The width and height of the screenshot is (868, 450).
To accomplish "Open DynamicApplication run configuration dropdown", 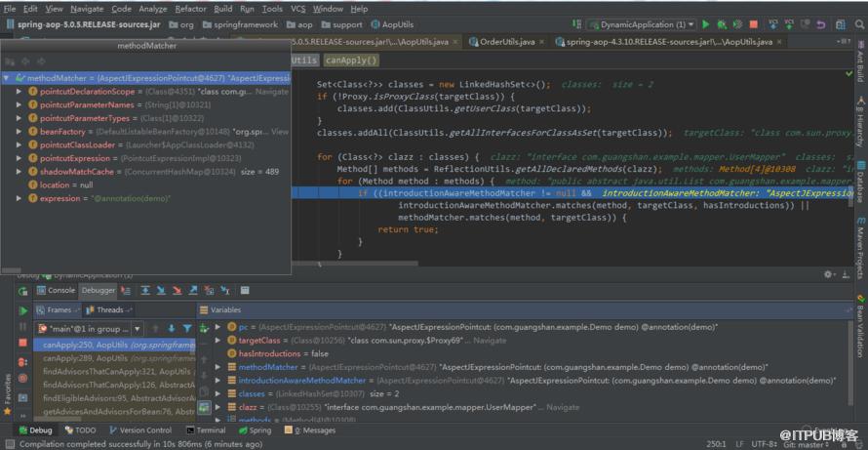I will (x=641, y=24).
